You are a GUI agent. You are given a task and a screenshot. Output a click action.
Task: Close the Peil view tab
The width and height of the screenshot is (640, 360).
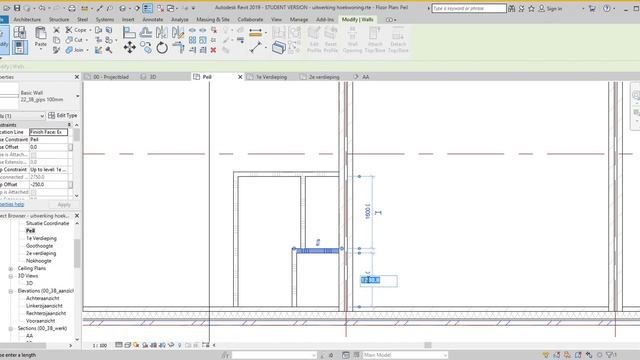[x=240, y=77]
